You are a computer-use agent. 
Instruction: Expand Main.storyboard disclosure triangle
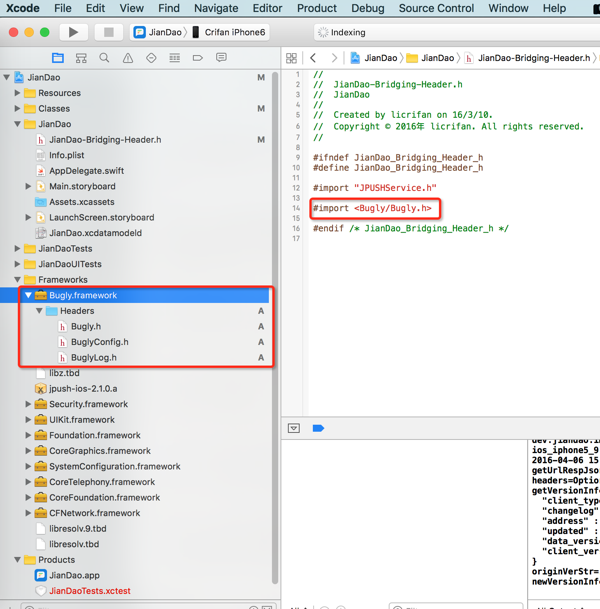pos(28,186)
